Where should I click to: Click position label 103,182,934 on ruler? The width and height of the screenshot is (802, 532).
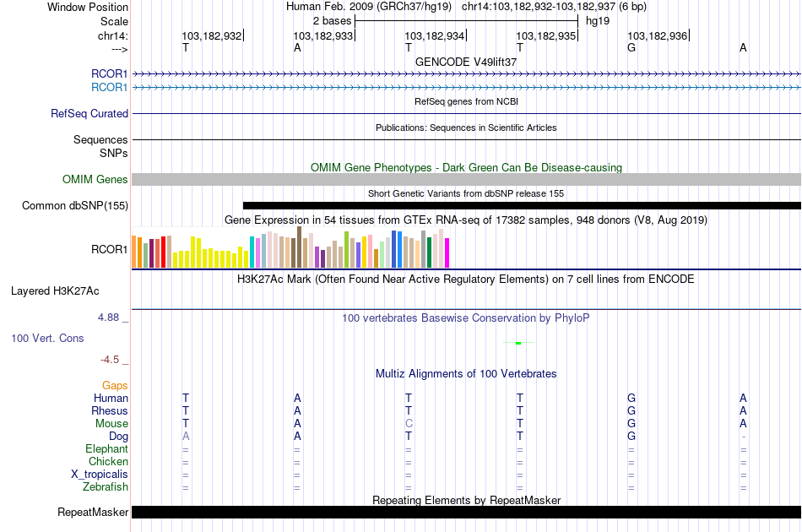pos(435,35)
